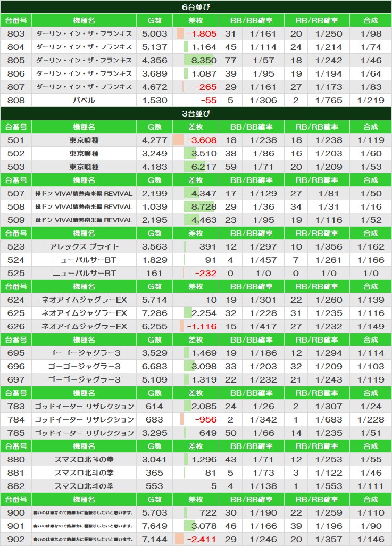Click the -3,608 difference value
This screenshot has width=392, height=546.
click(x=202, y=140)
